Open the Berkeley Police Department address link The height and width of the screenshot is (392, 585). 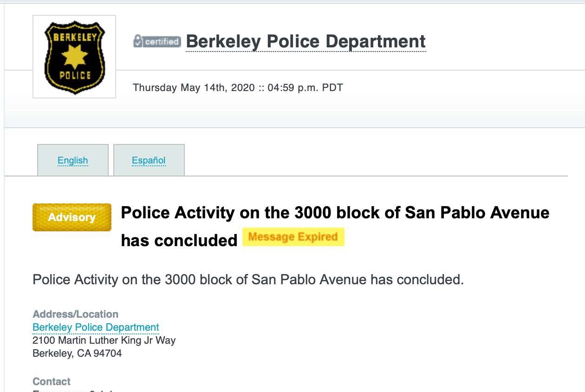click(x=96, y=327)
